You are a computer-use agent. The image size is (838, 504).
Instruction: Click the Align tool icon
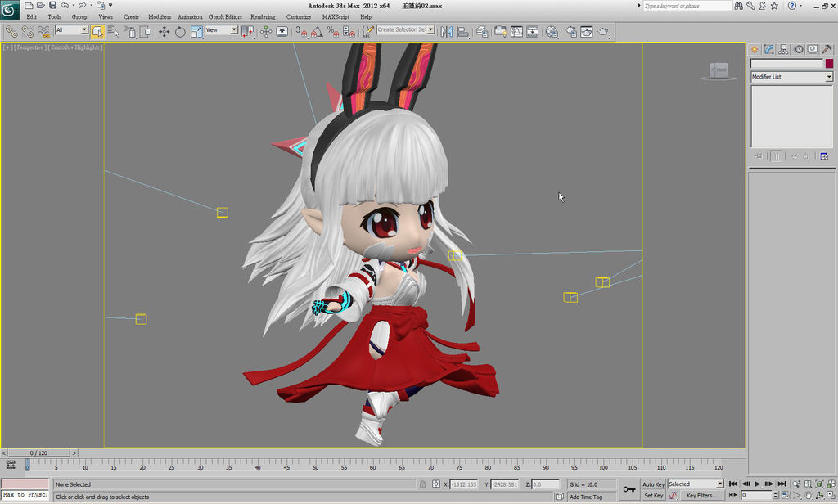[x=463, y=32]
